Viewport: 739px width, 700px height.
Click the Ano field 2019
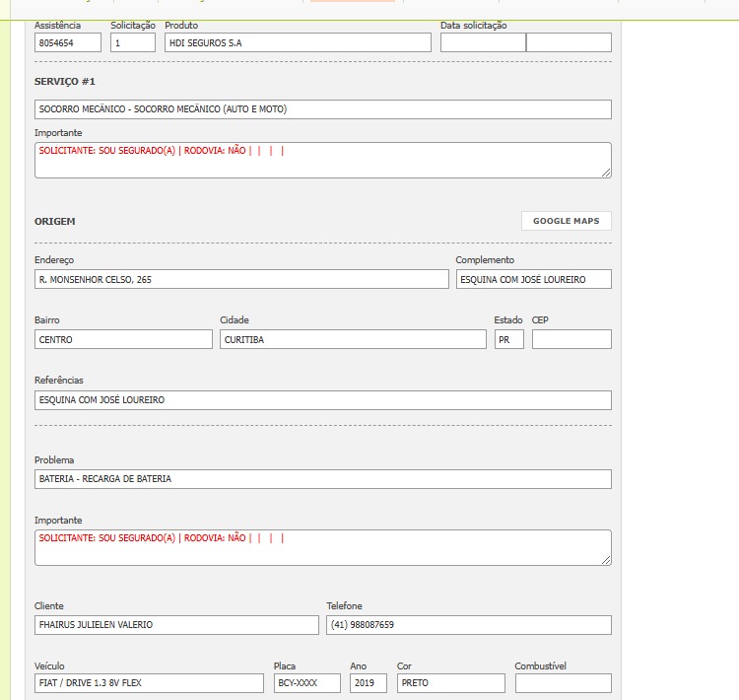(x=369, y=683)
